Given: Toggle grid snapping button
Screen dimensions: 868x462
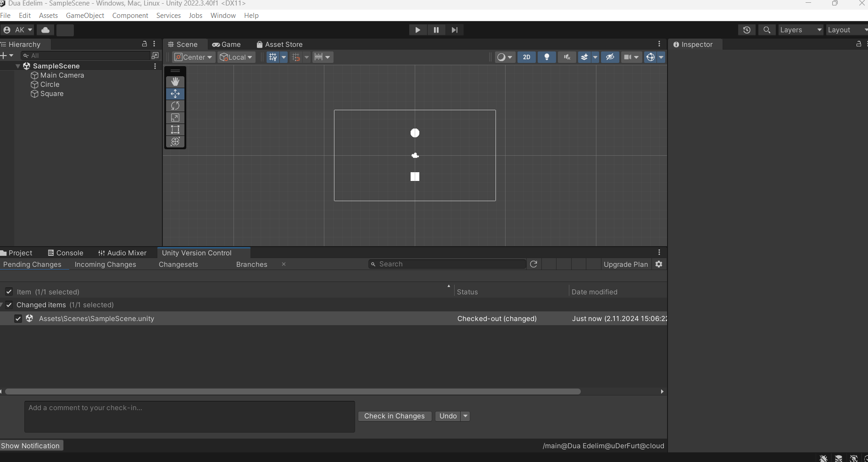Looking at the screenshot, I should [296, 57].
